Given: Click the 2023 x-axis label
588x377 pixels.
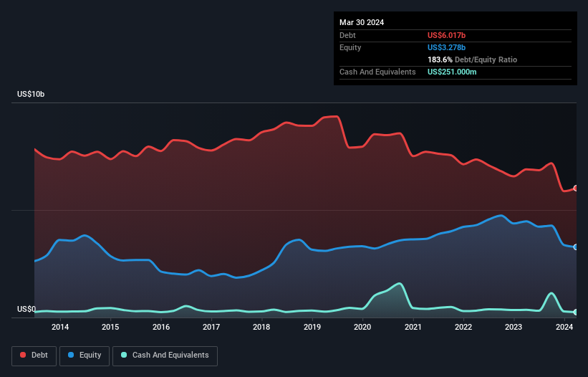Looking at the screenshot, I should 514,327.
